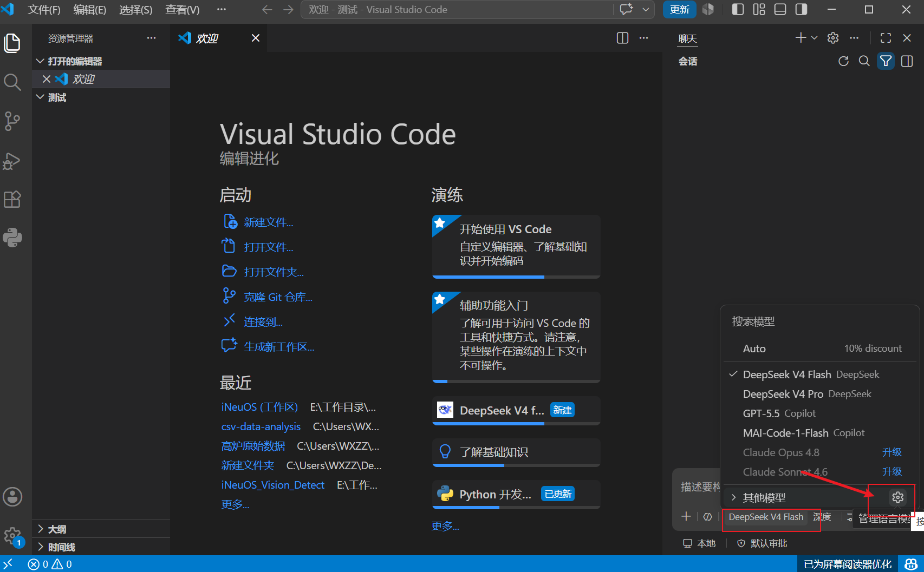Click the 搜索模型 search field

pyautogui.click(x=820, y=321)
